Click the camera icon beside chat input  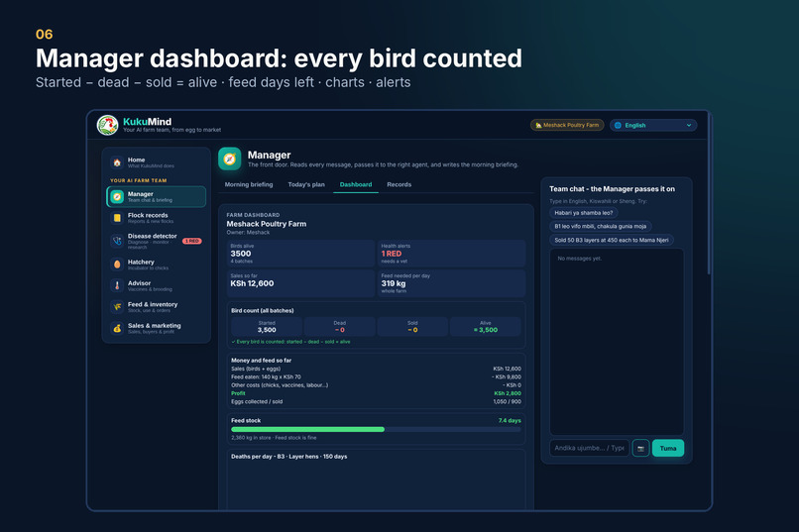[x=641, y=449]
